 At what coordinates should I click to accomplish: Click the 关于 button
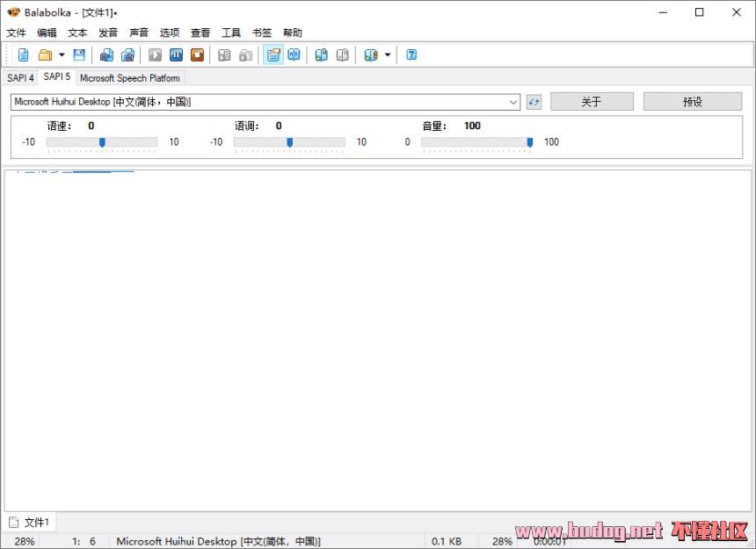592,102
